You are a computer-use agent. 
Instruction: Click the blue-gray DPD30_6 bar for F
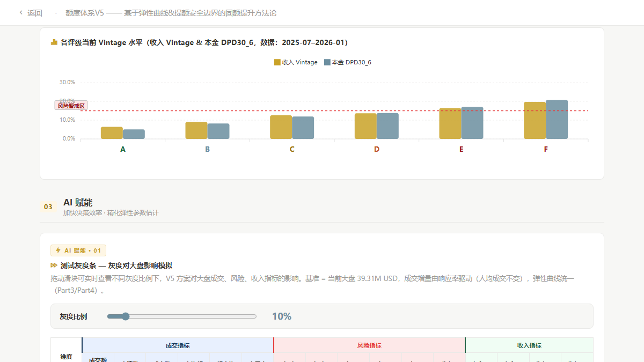tap(557, 119)
